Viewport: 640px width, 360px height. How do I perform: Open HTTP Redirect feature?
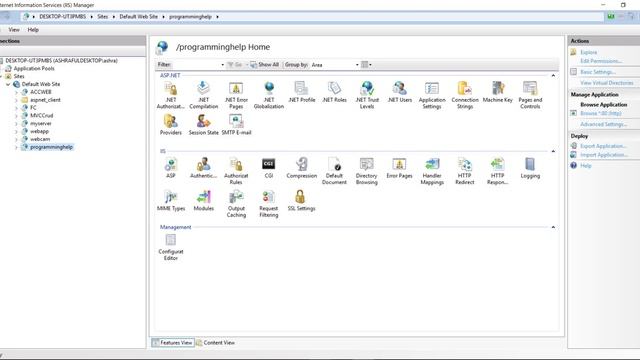click(x=464, y=171)
